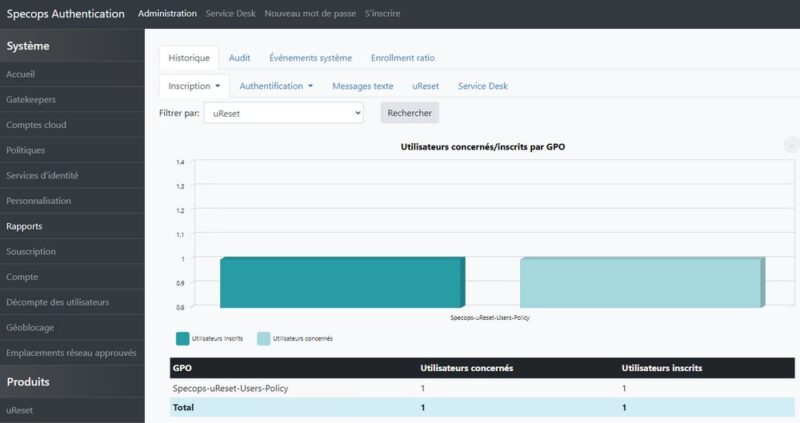The width and height of the screenshot is (800, 423).
Task: Expand the Inscription dropdown tab
Action: (x=195, y=86)
